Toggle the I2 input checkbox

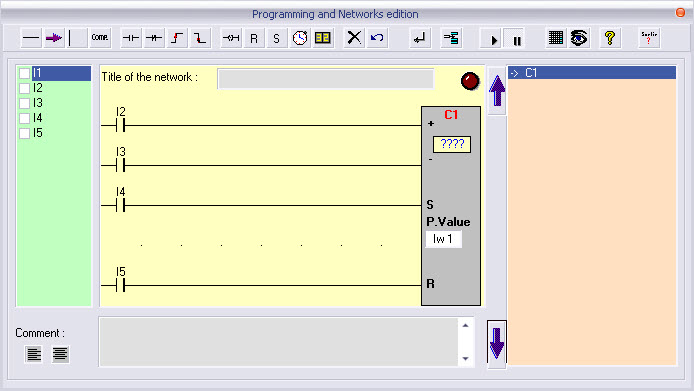(25, 88)
